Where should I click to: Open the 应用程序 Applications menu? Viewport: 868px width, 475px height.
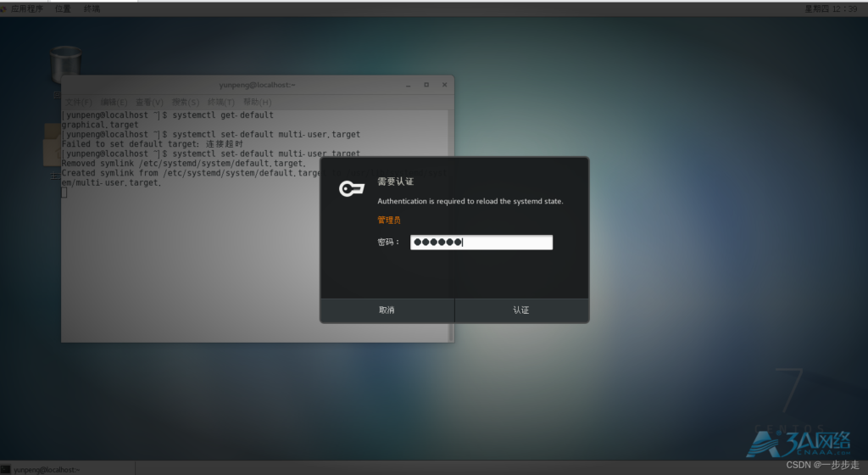click(26, 8)
